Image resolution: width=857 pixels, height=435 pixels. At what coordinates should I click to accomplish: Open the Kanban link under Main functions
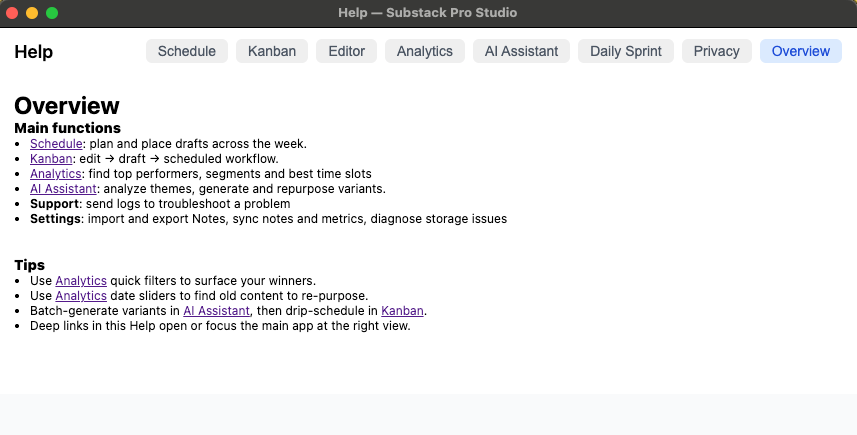51,158
